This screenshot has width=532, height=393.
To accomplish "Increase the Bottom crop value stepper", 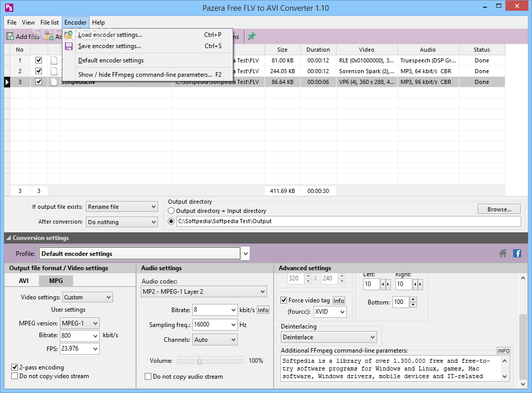I will point(413,299).
